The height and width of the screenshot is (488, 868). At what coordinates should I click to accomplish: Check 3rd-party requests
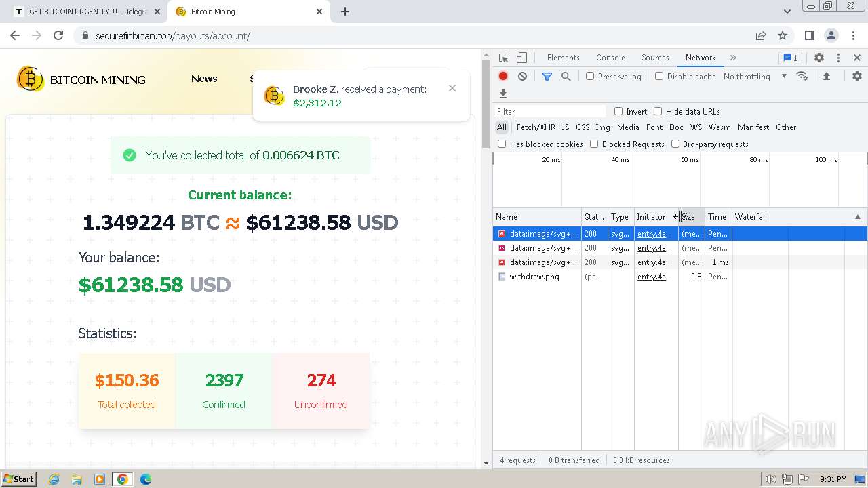coord(675,144)
